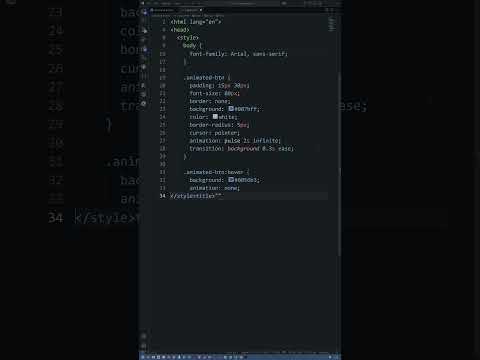Open the topmost activity bar icon with blue badge

(x=144, y=12)
